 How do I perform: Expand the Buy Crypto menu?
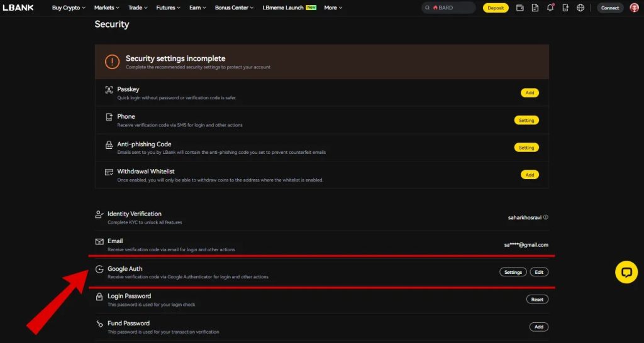coord(69,8)
